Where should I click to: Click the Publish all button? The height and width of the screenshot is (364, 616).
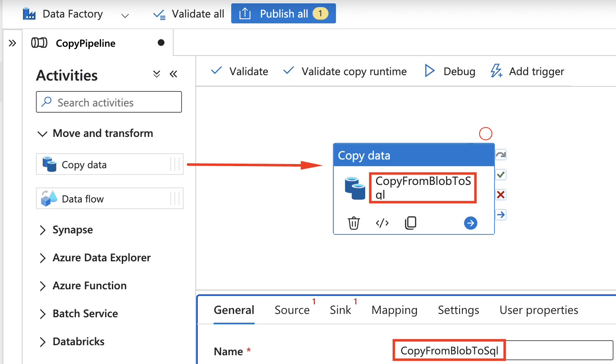tap(283, 14)
